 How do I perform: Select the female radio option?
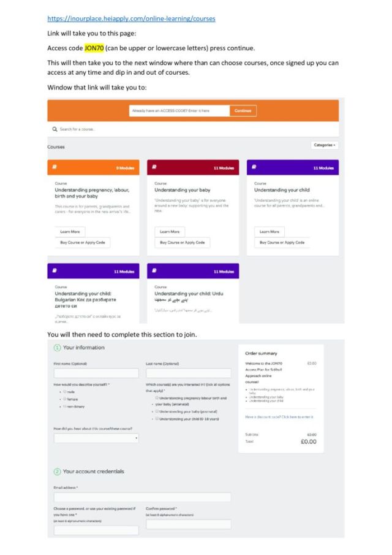click(65, 399)
